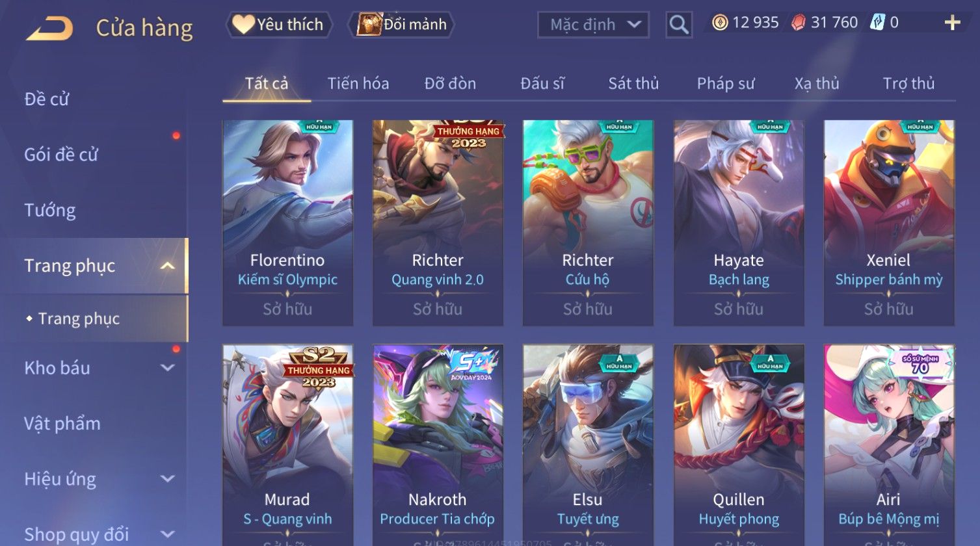Viewport: 980px width, 546px height.
Task: Expand the Kho báu sidebar section
Action: (x=167, y=368)
